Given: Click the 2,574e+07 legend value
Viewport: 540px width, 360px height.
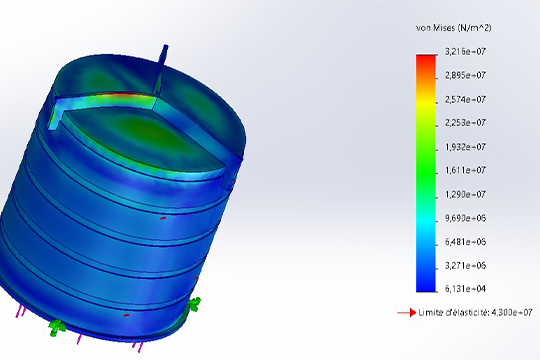Looking at the screenshot, I should point(465,100).
